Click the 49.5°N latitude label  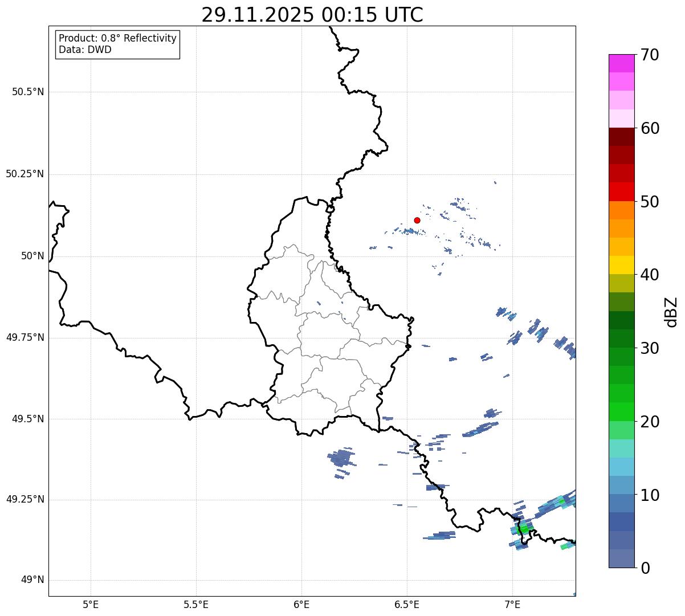point(28,419)
